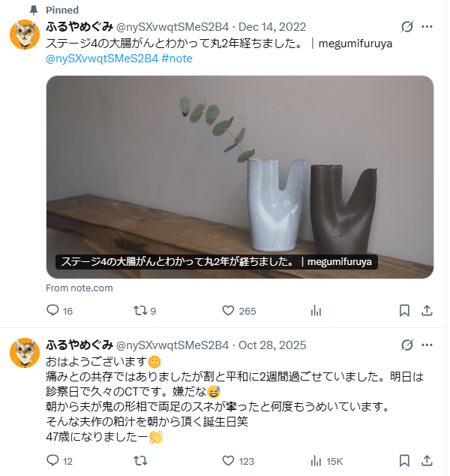View analytics icon on the pinned tweet
This screenshot has width=450, height=476.
coord(316,311)
